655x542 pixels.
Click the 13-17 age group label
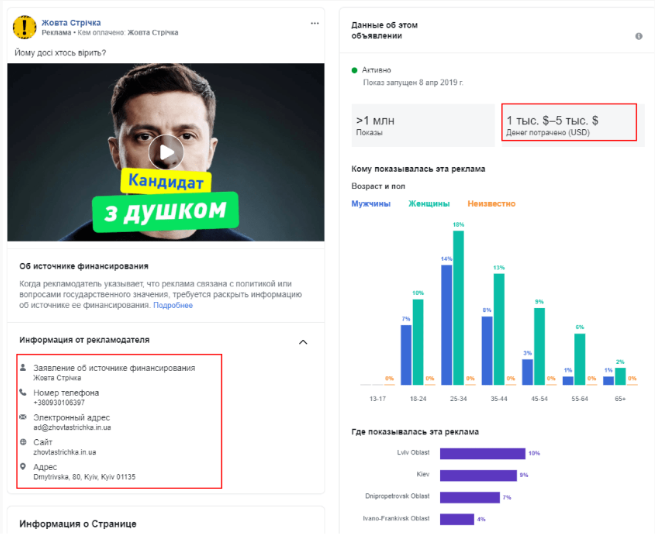tap(378, 399)
